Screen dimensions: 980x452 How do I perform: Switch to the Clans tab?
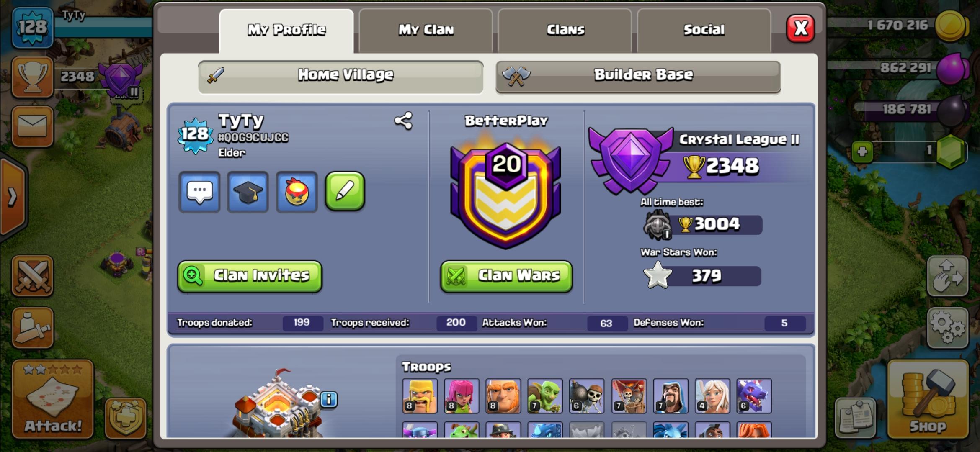click(565, 31)
